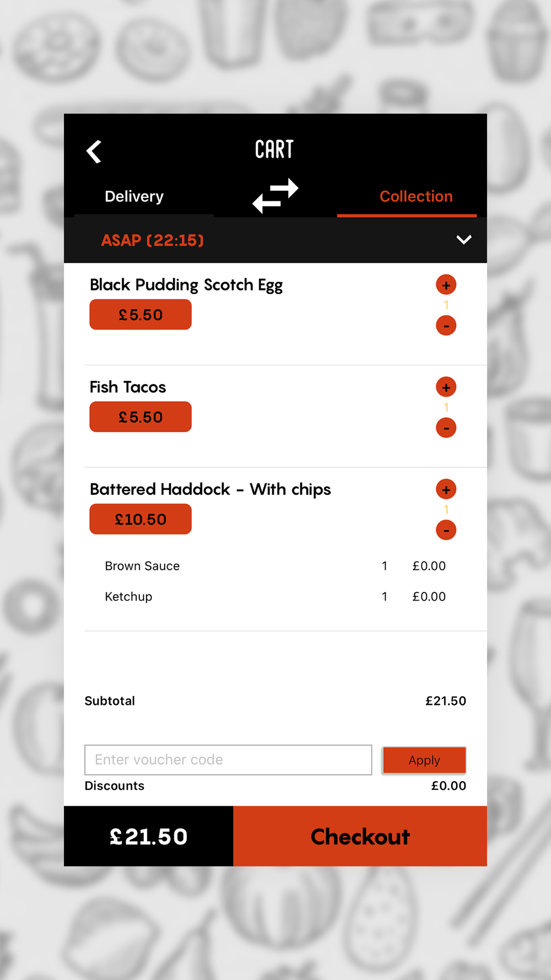Decrease Black Pudding Scotch Egg quantity
This screenshot has height=980, width=551.
[446, 325]
